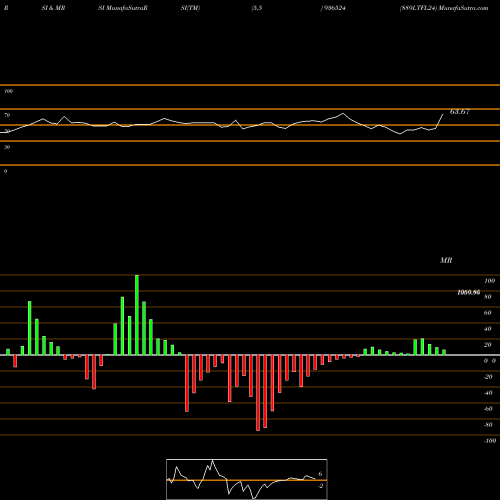Screen dimensions: 500x500
Task: Click the 40 label on the MR axis
Action: point(488,329)
